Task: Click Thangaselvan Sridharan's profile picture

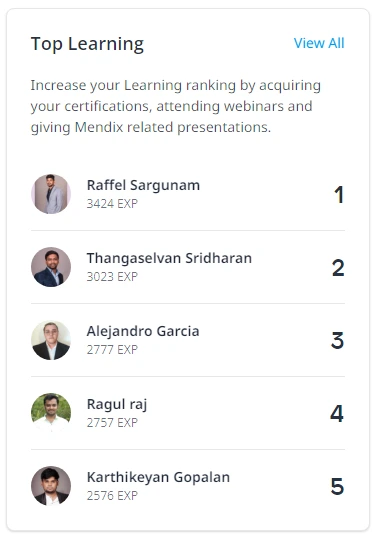Action: click(x=51, y=267)
